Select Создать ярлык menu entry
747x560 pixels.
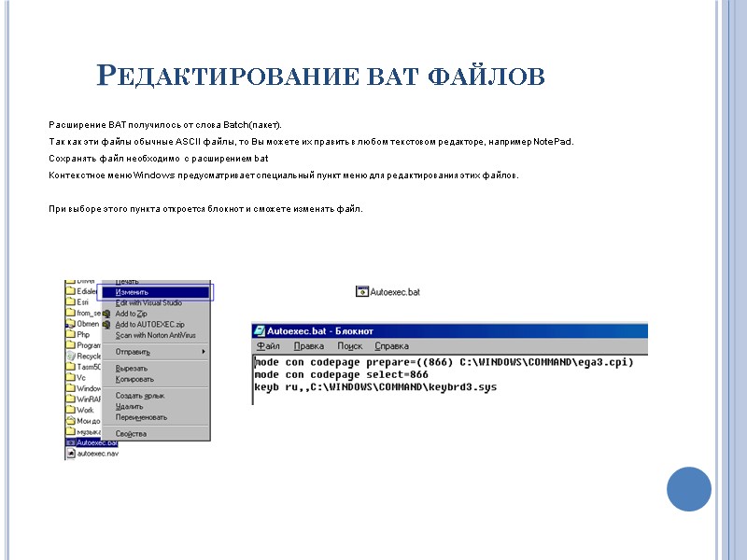pos(139,396)
